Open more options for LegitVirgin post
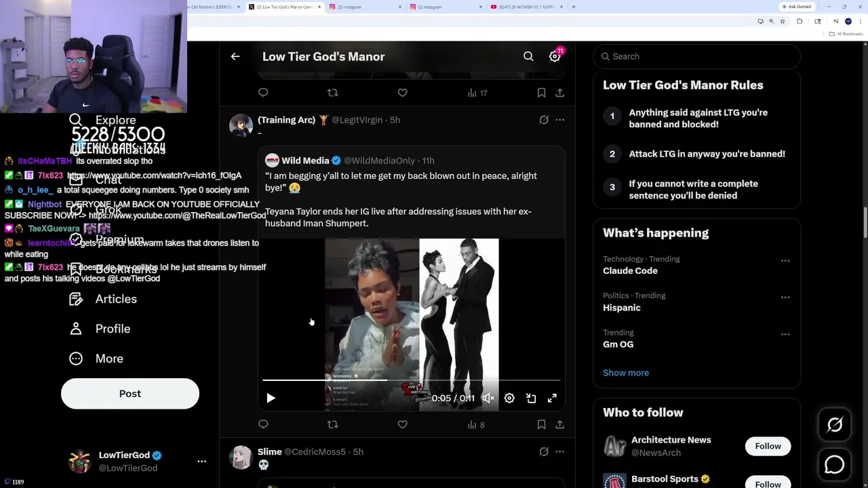 coord(559,120)
